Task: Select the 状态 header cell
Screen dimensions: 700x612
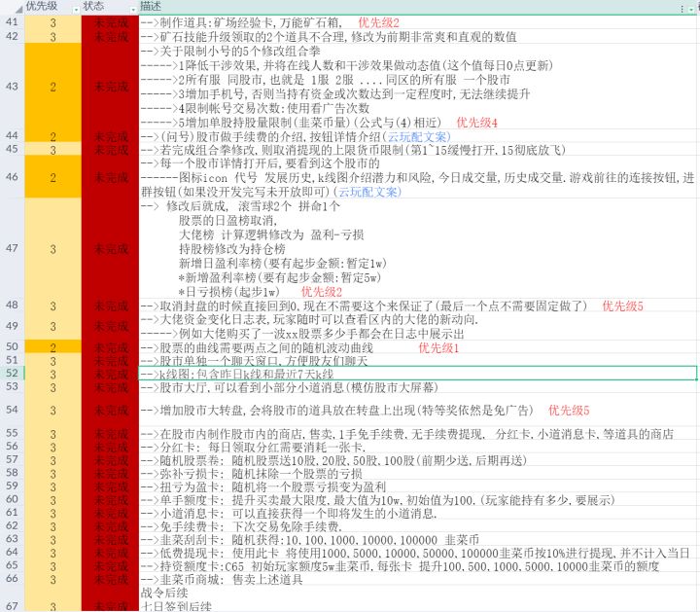Action: 110,7
